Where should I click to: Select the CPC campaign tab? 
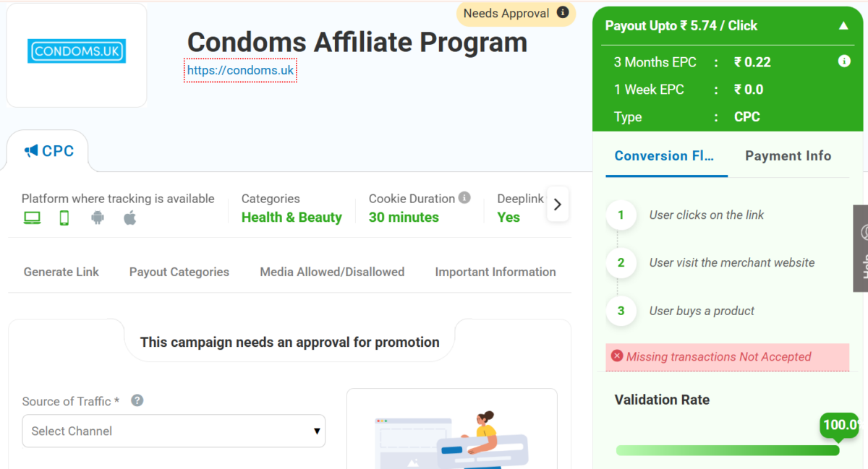click(49, 151)
